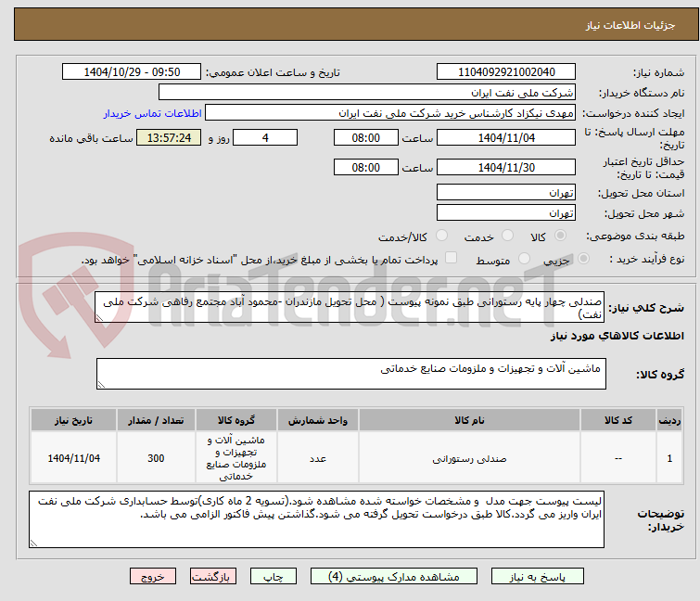Click the announcement date field 1404/10/29 - 09:50
700x601 pixels.
pos(132,72)
